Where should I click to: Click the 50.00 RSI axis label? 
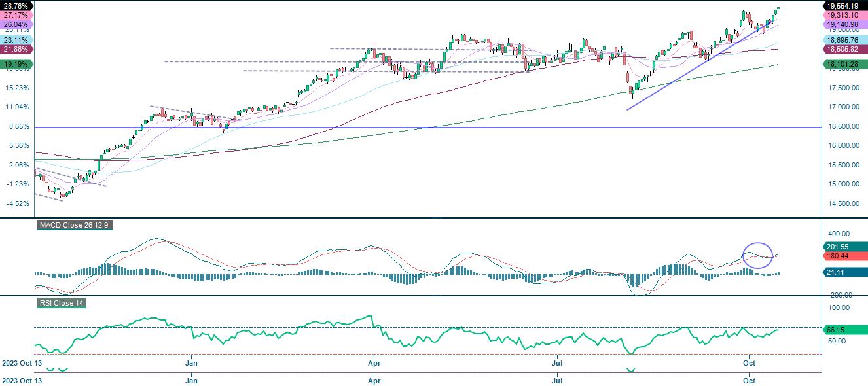tap(837, 341)
